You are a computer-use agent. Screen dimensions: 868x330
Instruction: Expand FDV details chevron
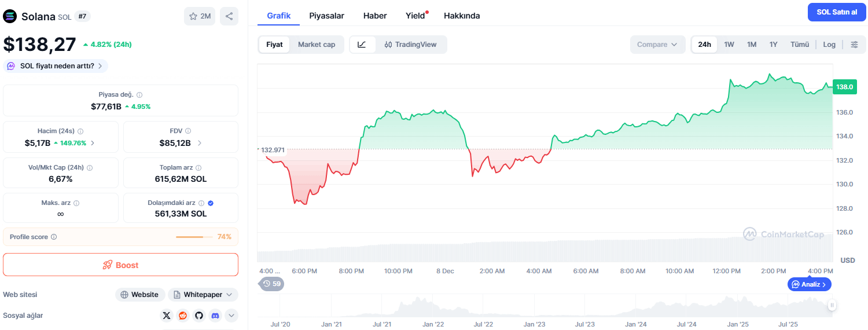click(199, 142)
